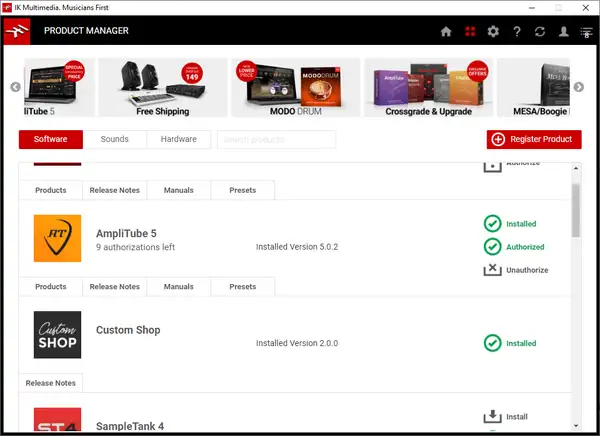The image size is (600, 436).
Task: Click the Installed checkmark for Custom Shop
Action: [x=492, y=343]
